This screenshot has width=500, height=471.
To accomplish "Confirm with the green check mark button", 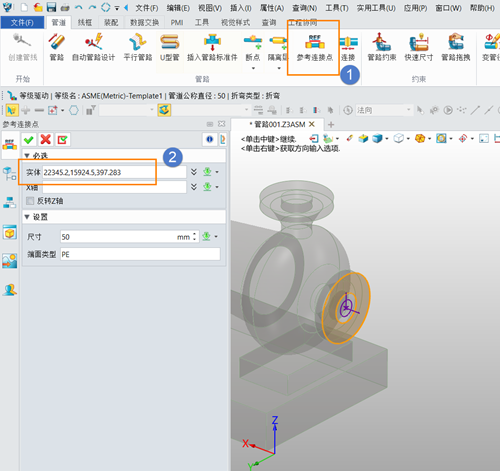I will (x=29, y=139).
